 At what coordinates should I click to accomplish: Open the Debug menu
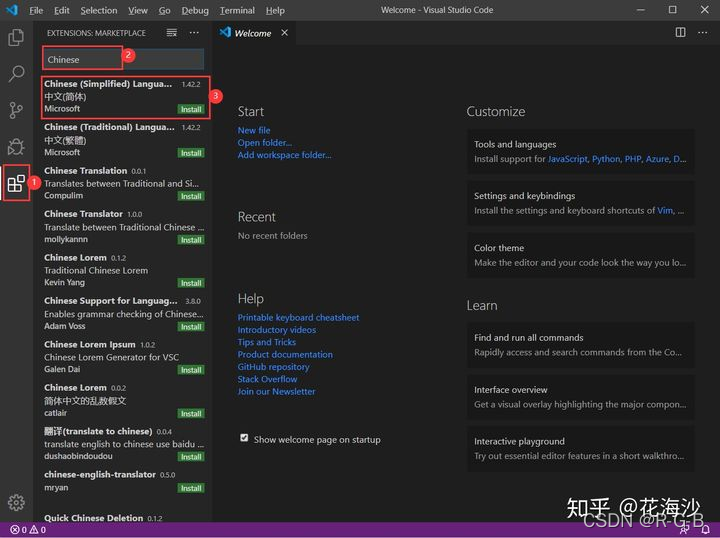[195, 10]
